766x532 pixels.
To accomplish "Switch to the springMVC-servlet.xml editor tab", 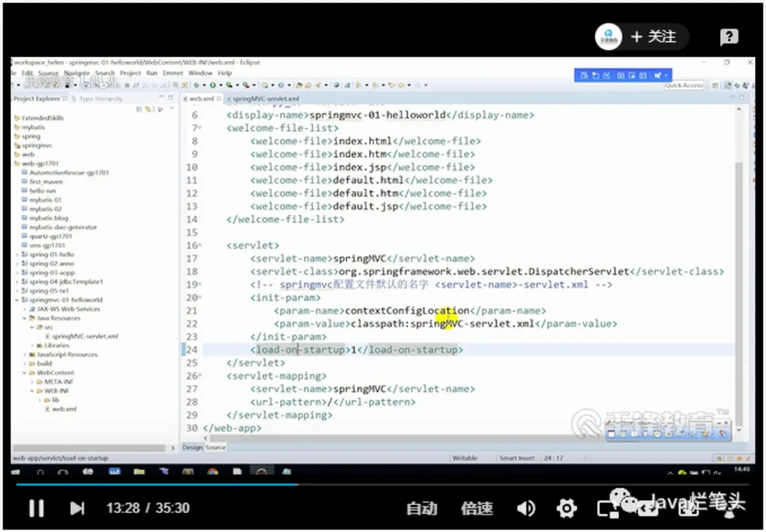I will [x=265, y=98].
